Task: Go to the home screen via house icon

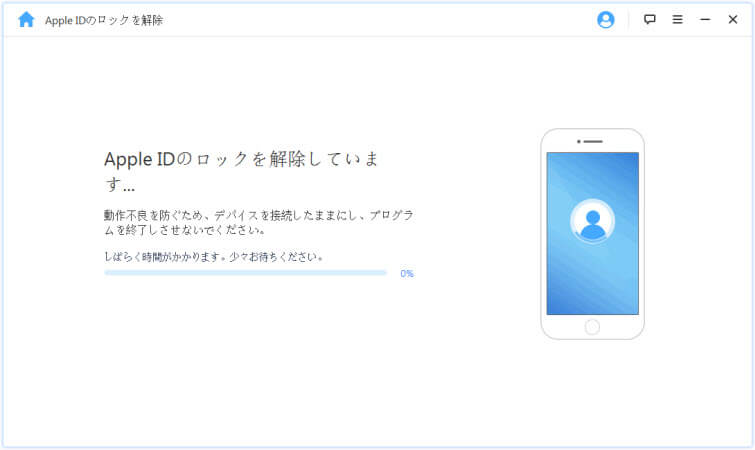Action: pyautogui.click(x=26, y=20)
